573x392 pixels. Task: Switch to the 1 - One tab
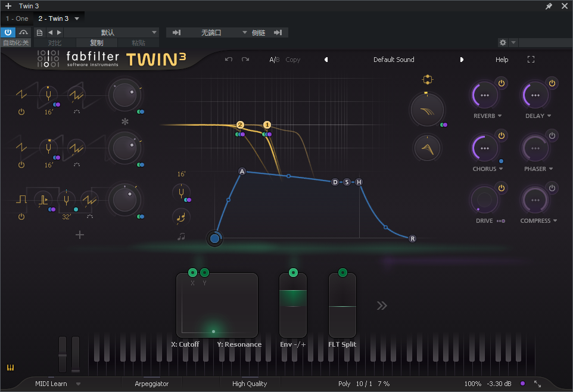pyautogui.click(x=17, y=18)
